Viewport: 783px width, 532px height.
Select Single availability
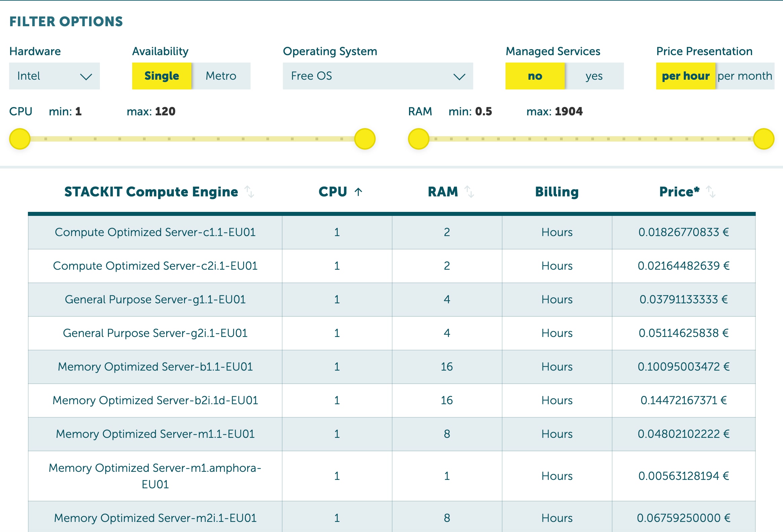tap(162, 76)
